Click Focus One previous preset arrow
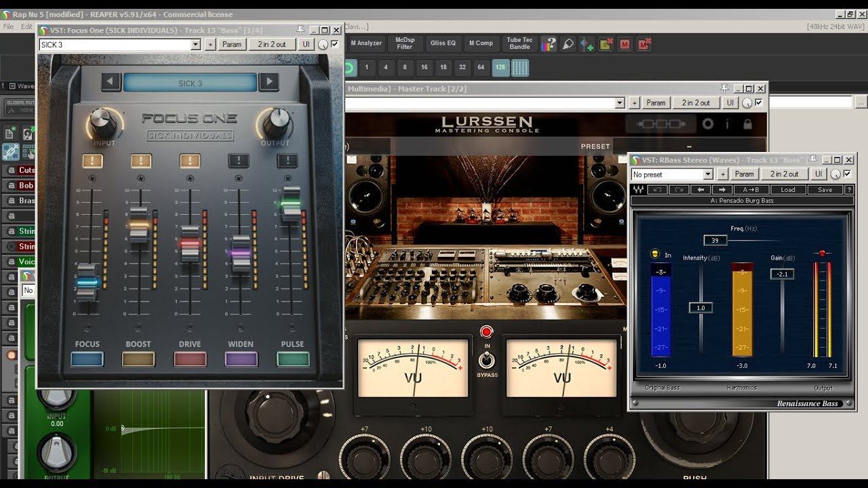This screenshot has height=488, width=868. click(111, 83)
